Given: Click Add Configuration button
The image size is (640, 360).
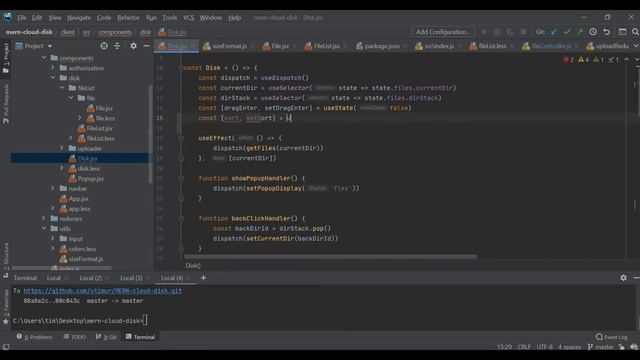Looking at the screenshot, I should pyautogui.click(x=443, y=32).
